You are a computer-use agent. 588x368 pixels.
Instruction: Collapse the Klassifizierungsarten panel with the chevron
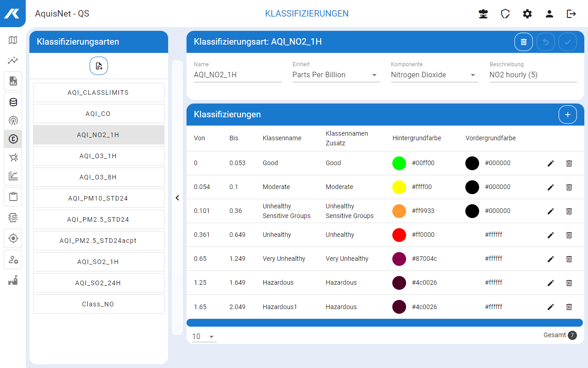click(x=177, y=198)
